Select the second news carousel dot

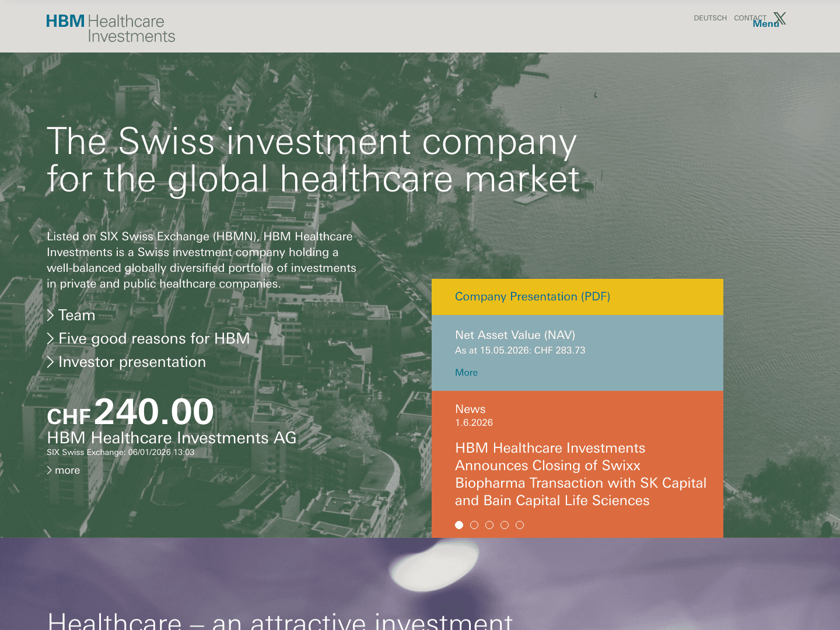click(474, 525)
